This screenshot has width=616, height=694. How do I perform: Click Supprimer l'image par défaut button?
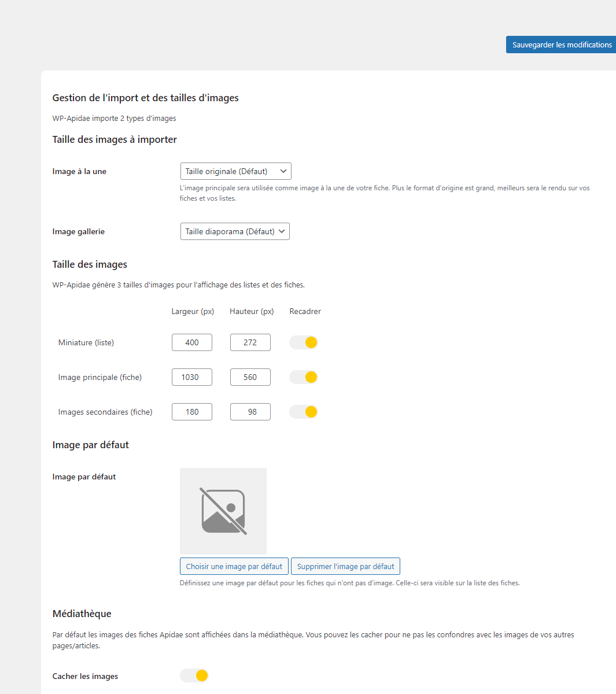345,566
